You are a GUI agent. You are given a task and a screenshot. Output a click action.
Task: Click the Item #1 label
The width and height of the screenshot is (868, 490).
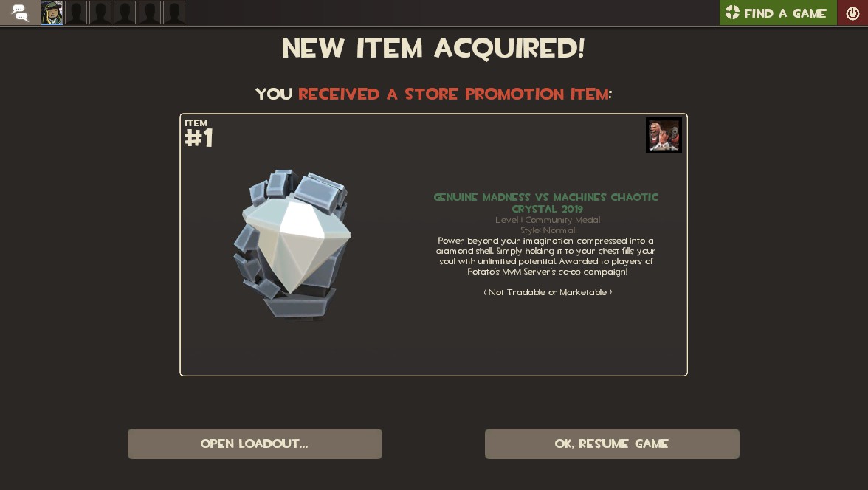point(198,133)
